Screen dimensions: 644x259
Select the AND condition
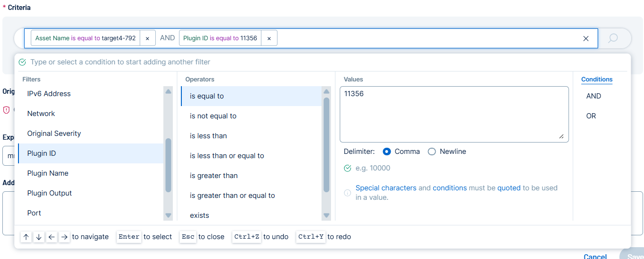[593, 96]
